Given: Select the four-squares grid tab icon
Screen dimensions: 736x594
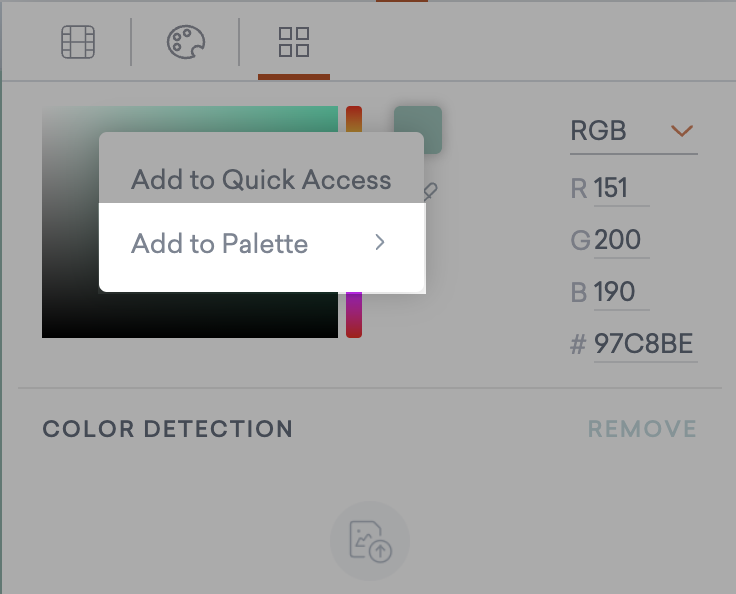Looking at the screenshot, I should pyautogui.click(x=294, y=42).
